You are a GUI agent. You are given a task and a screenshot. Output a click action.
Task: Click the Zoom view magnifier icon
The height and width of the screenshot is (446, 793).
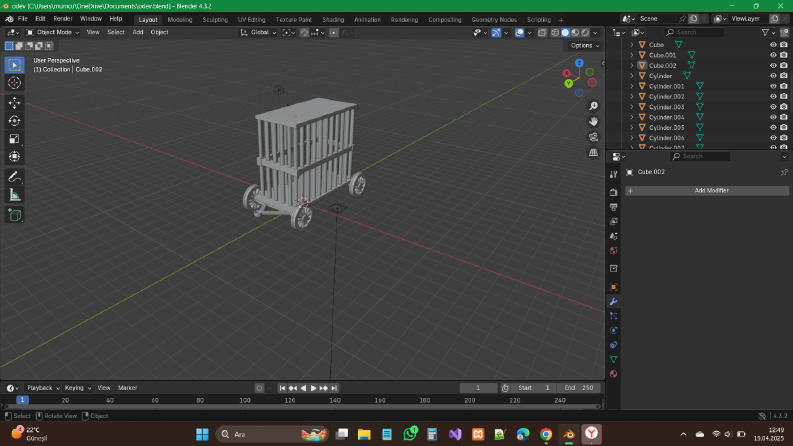click(593, 106)
